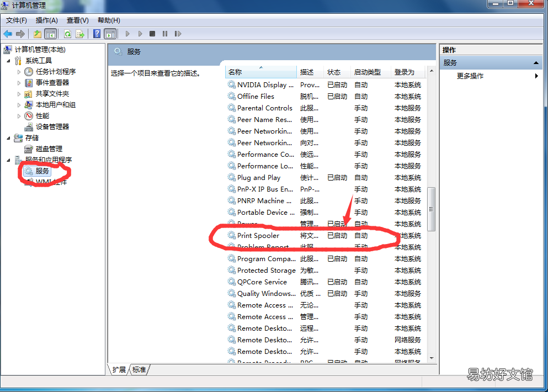Image resolution: width=548 pixels, height=392 pixels.
Task: Click the Restart service icon
Action: (178, 34)
